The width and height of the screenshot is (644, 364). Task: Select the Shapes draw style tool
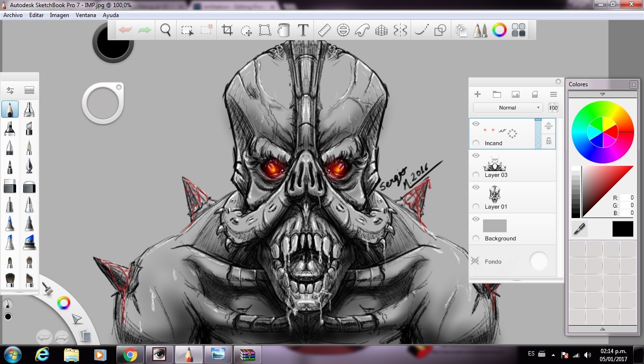(440, 30)
